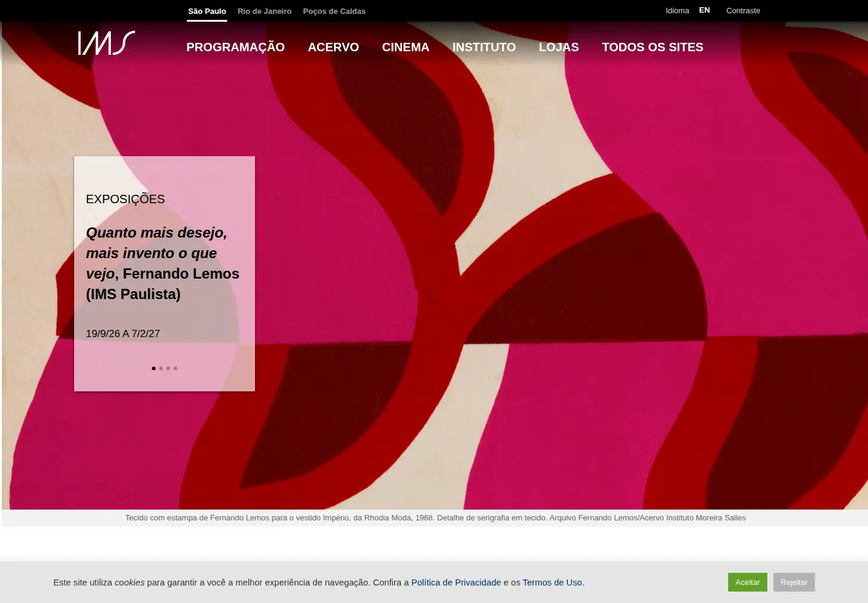Switch to Poços de Caldas tab

tap(334, 11)
